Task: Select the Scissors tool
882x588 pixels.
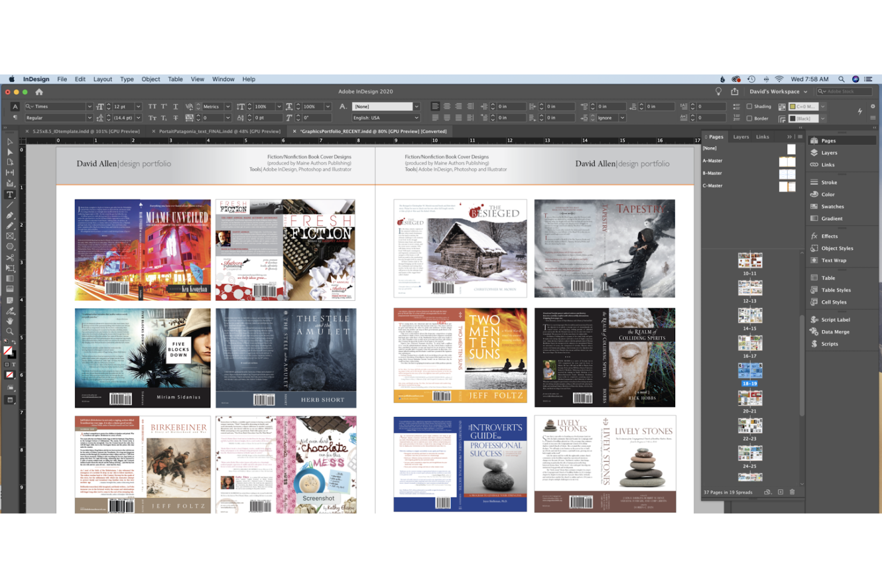Action: [10, 257]
